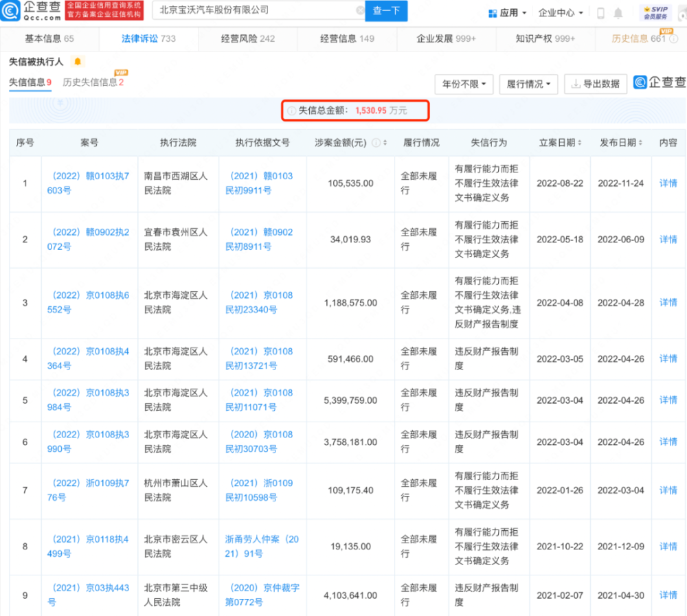Open 详情 for row 7 dated 2022-03-04

point(668,490)
